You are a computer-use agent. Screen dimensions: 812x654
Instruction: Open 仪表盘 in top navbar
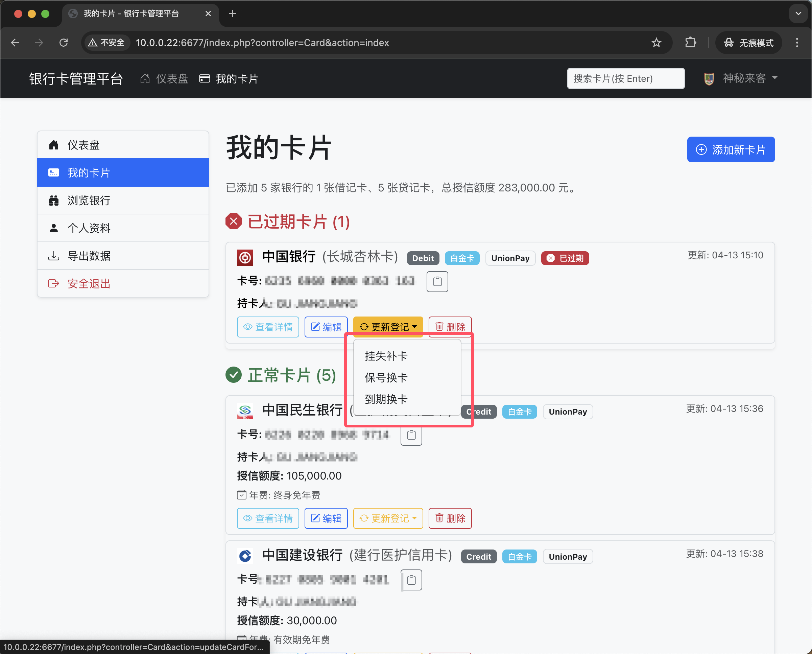point(164,79)
